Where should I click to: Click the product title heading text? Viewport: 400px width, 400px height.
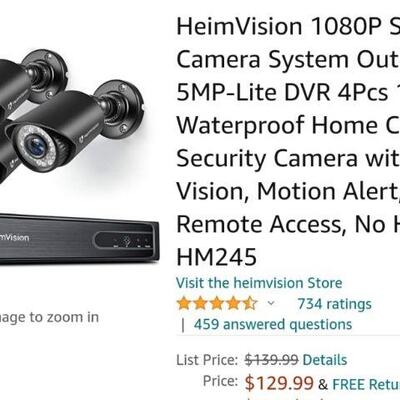click(288, 142)
